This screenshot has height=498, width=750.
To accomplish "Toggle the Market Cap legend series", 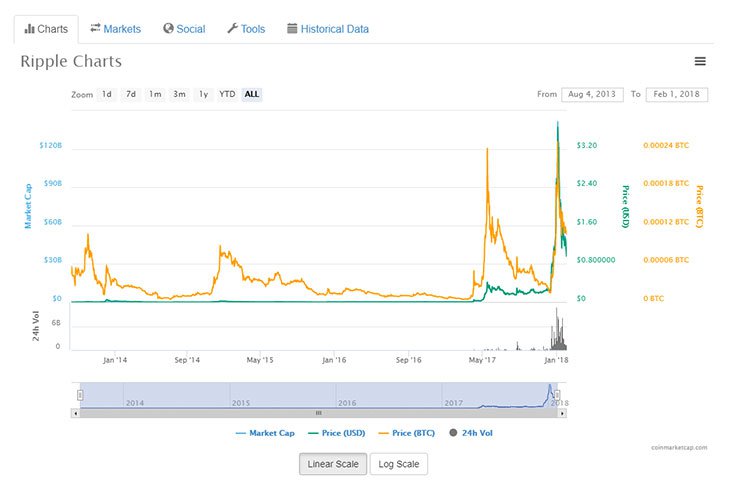I will pyautogui.click(x=265, y=433).
